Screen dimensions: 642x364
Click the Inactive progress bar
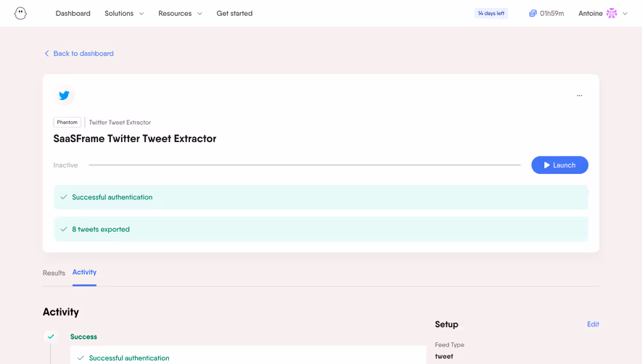[305, 165]
